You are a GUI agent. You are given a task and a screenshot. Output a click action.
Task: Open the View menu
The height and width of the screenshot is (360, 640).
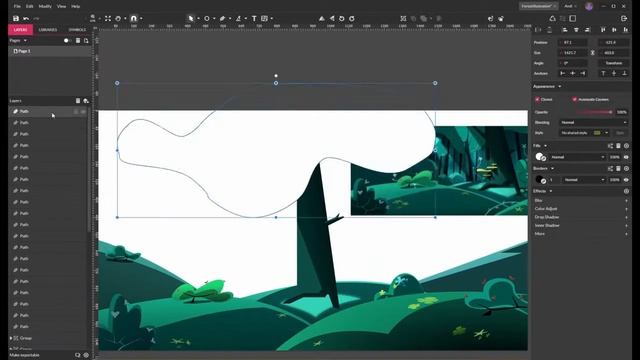61,7
